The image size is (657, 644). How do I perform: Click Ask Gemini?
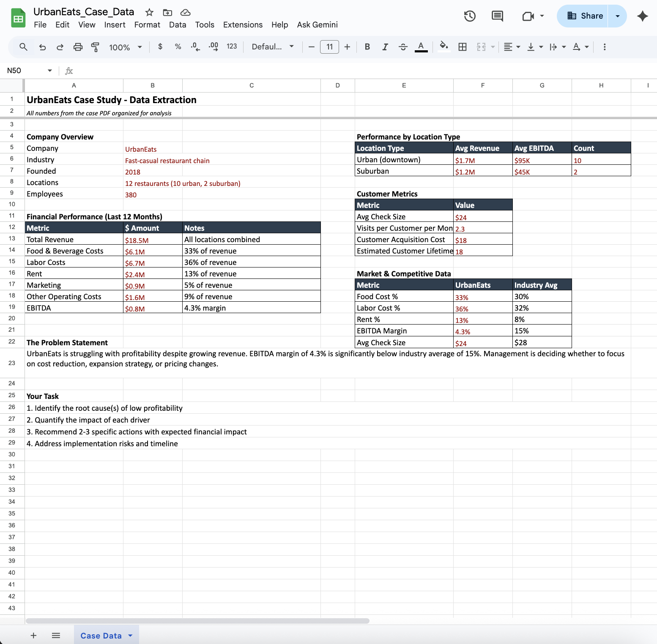317,25
